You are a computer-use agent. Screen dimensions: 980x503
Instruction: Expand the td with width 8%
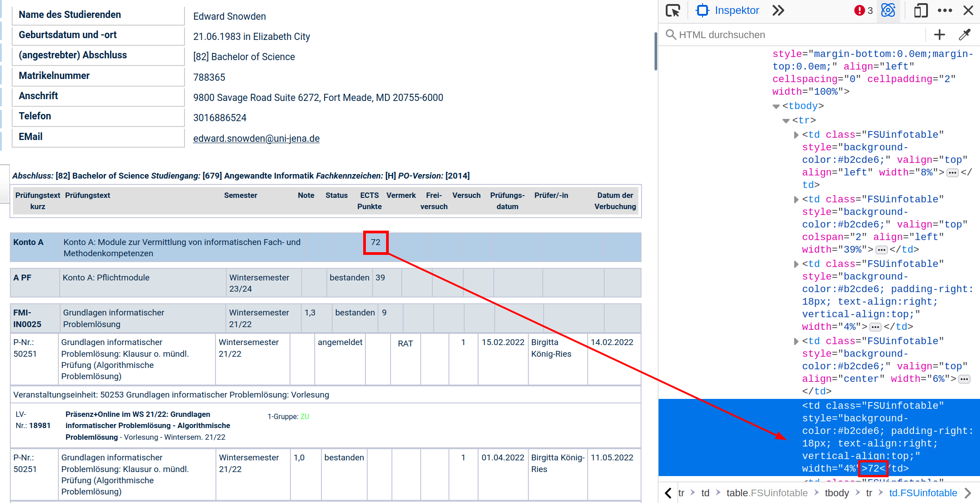click(796, 135)
